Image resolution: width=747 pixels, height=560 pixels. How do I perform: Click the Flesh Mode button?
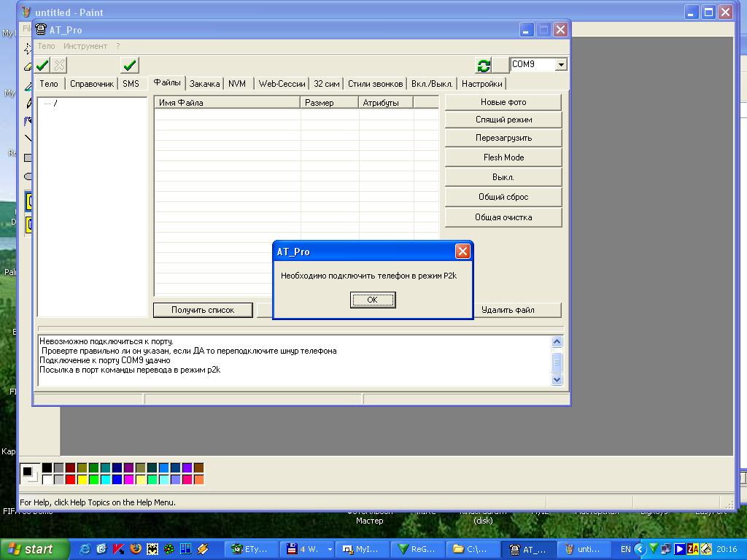[x=503, y=157]
